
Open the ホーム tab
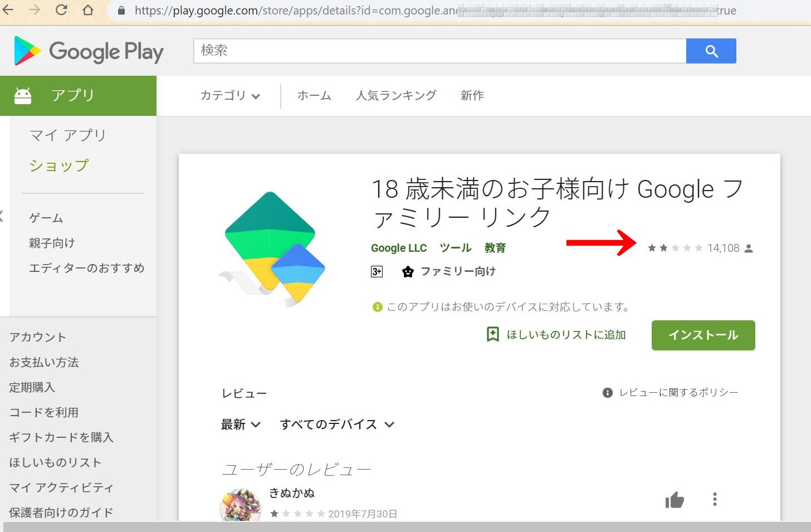coord(314,96)
